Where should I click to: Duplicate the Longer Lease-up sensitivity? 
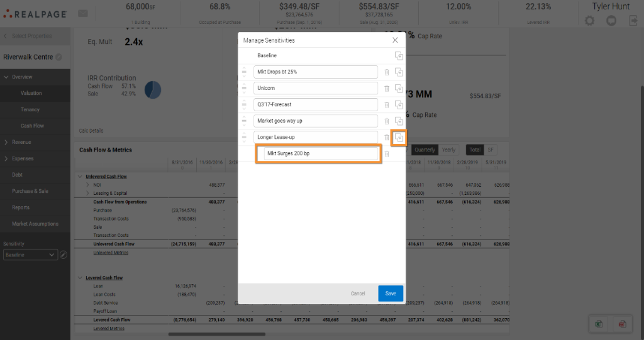click(x=399, y=138)
